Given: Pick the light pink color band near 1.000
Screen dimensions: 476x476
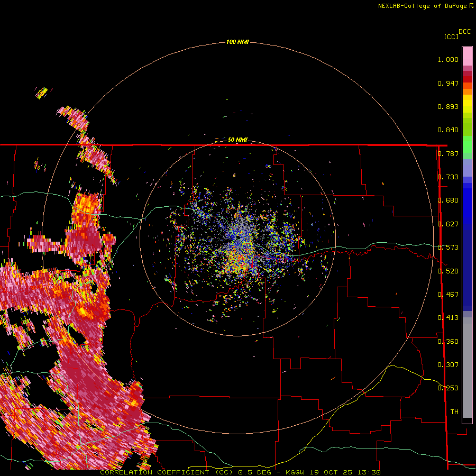Looking at the screenshot, I should point(467,57).
